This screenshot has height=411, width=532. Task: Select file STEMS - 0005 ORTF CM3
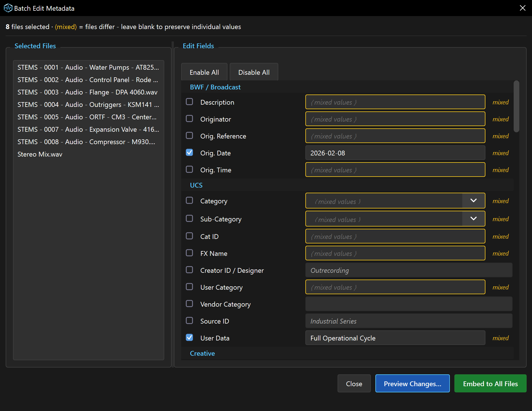pos(88,117)
